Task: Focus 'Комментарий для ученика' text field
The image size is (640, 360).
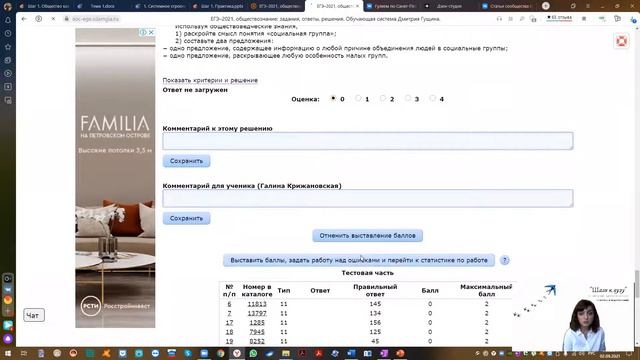Action: pyautogui.click(x=368, y=198)
